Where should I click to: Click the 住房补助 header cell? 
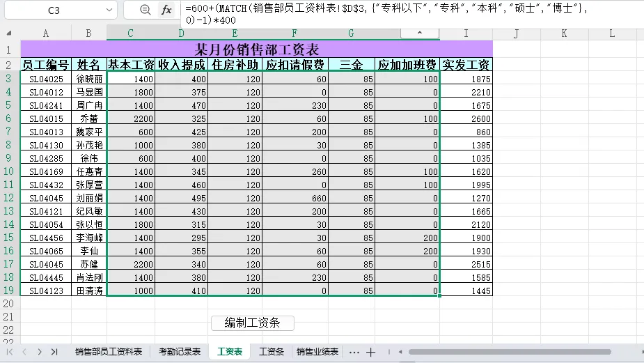235,65
